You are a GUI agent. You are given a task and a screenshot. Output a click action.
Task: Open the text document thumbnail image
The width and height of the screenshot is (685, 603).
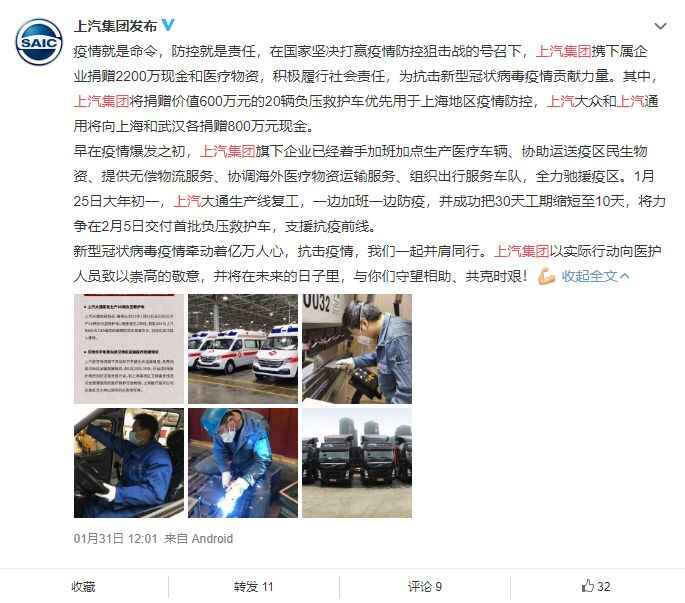(x=129, y=349)
